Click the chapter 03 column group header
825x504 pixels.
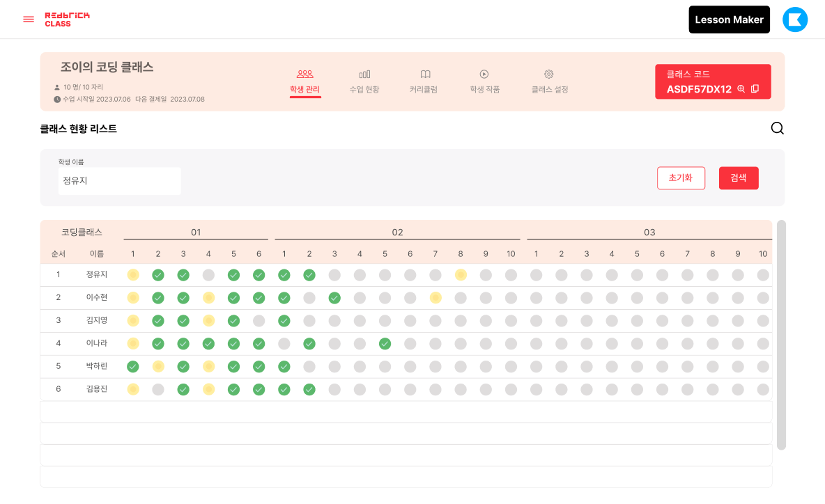pyautogui.click(x=649, y=233)
